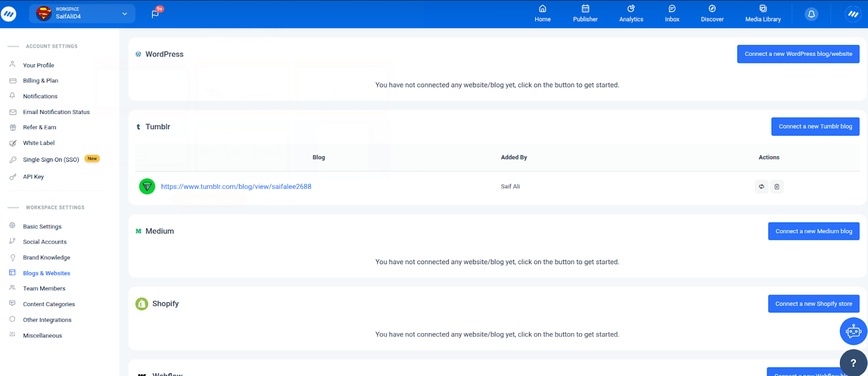Open API Key settings
This screenshot has height=376, width=868.
point(33,176)
